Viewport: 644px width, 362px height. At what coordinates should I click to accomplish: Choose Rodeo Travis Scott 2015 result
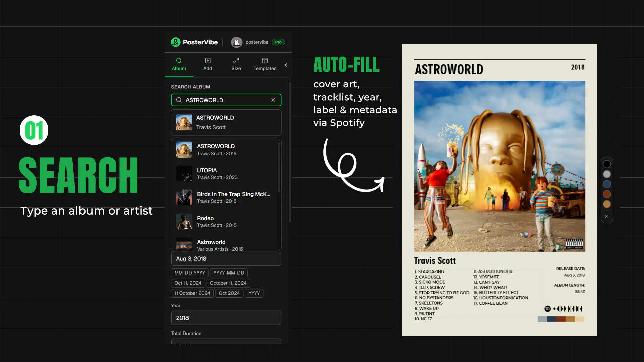[225, 222]
